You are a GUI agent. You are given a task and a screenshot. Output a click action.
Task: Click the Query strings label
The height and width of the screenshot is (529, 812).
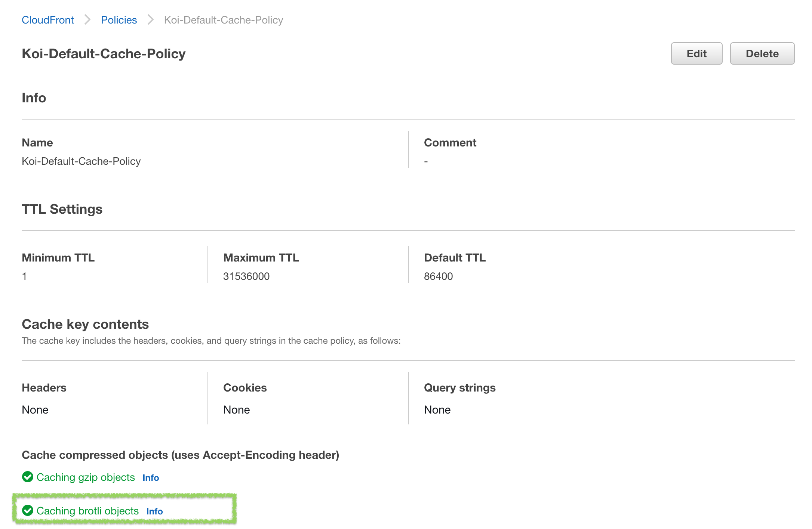(460, 388)
